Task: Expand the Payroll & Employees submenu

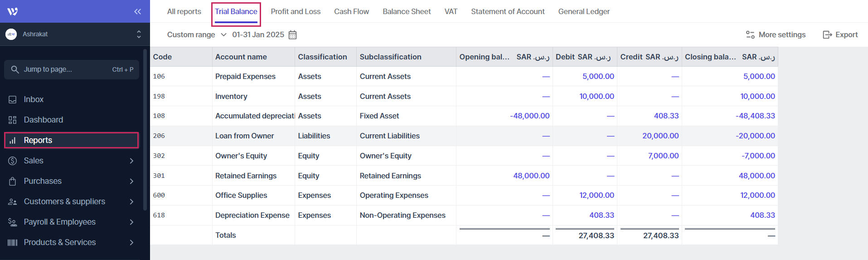Action: click(131, 222)
